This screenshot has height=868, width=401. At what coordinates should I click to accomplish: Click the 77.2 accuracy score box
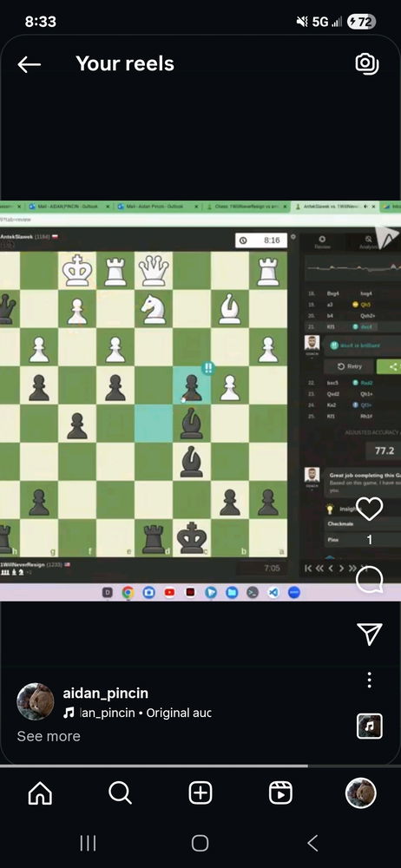(385, 450)
